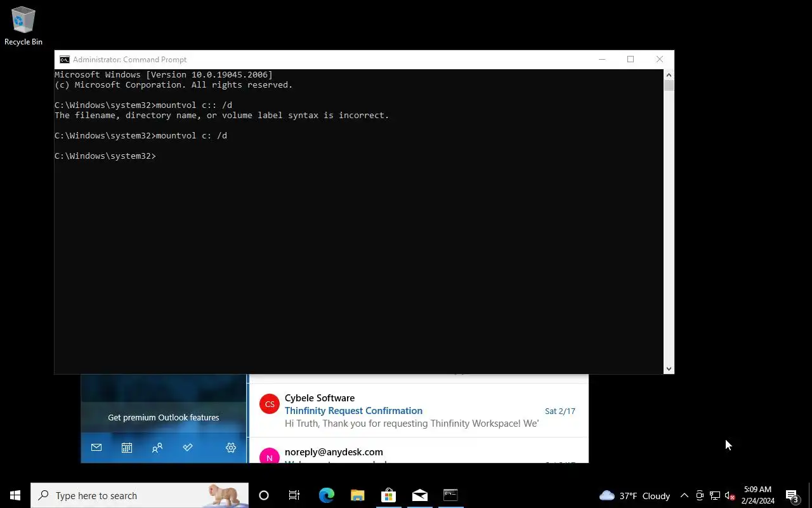Open Task View on the taskbar
Image resolution: width=812 pixels, height=508 pixels.
[x=294, y=495]
